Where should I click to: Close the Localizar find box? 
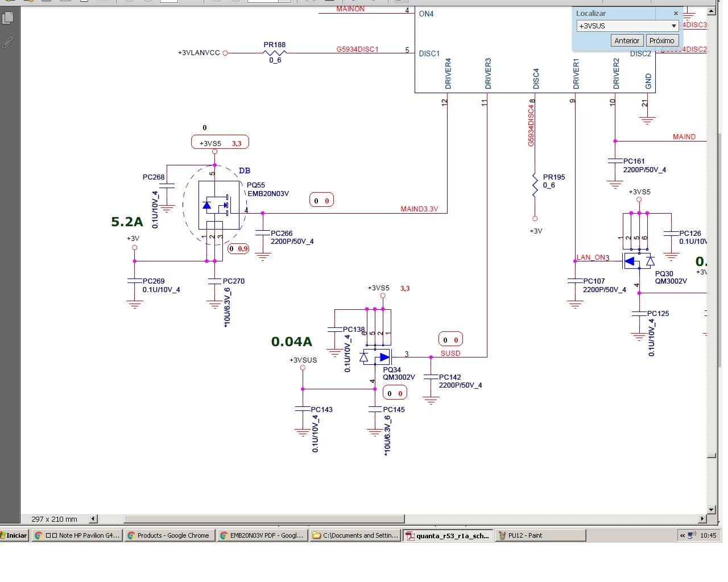pos(676,13)
